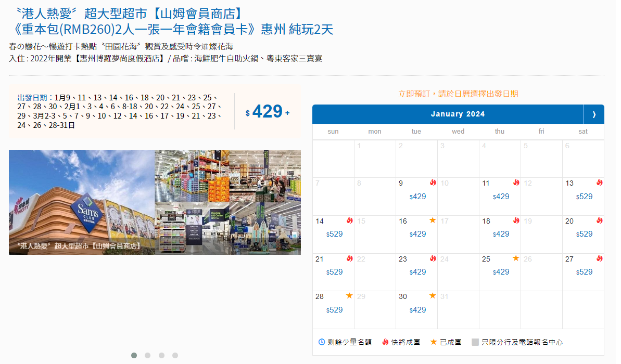Click the flame icon beside January 11
621x364 pixels.
pyautogui.click(x=516, y=183)
